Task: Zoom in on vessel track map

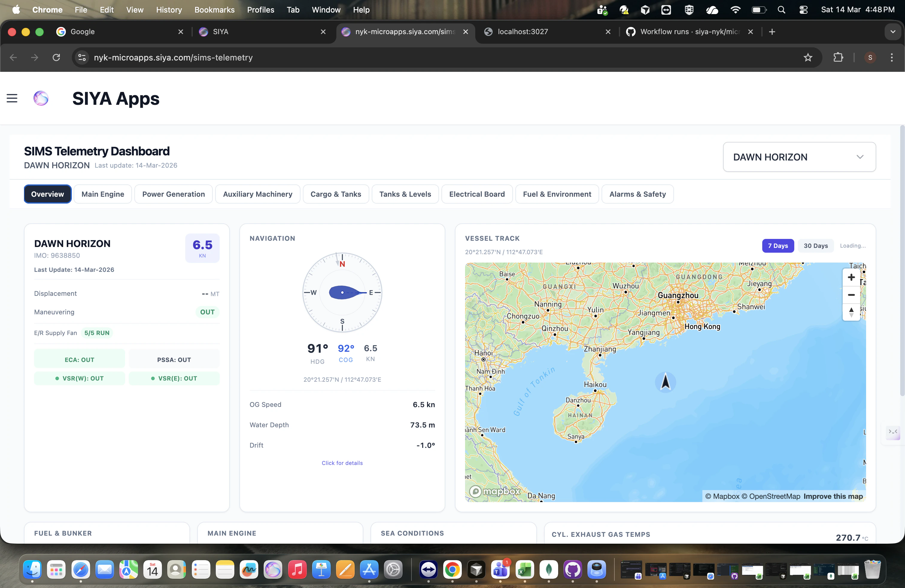Action: 851,277
